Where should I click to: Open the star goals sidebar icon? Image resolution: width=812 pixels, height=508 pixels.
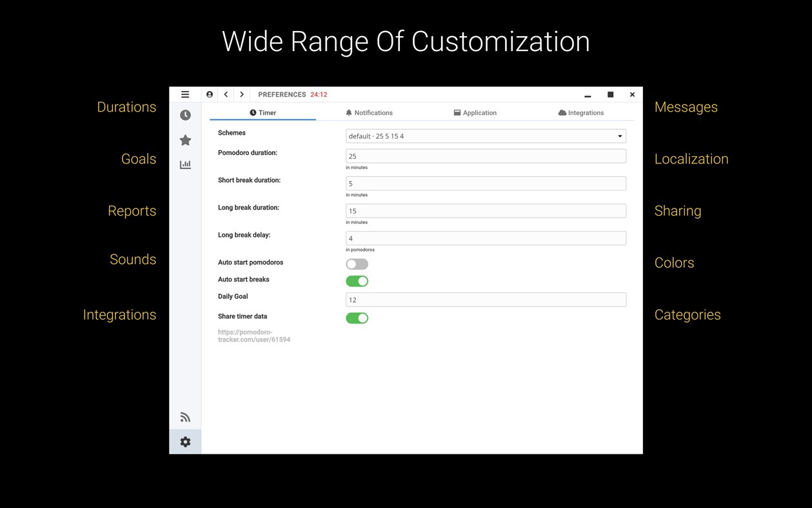point(185,140)
